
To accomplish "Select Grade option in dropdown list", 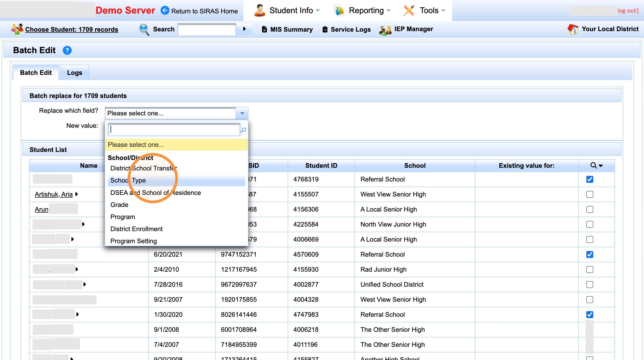I will [x=176, y=205].
